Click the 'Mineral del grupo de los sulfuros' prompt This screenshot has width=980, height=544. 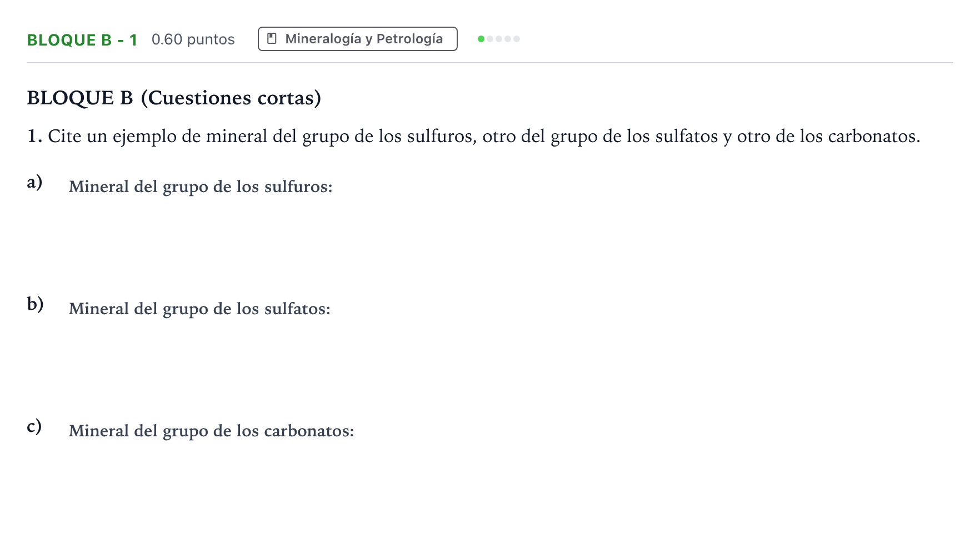pos(201,187)
